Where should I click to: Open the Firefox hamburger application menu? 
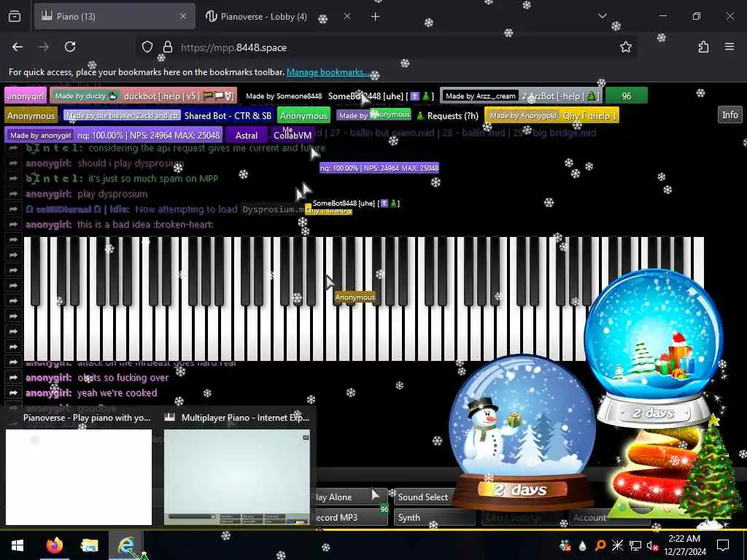pos(729,47)
